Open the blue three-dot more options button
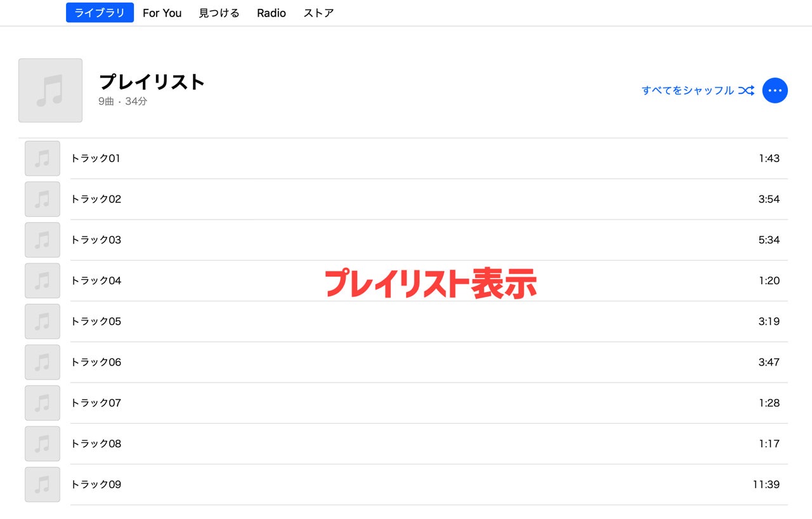The image size is (812, 519). pyautogui.click(x=775, y=91)
